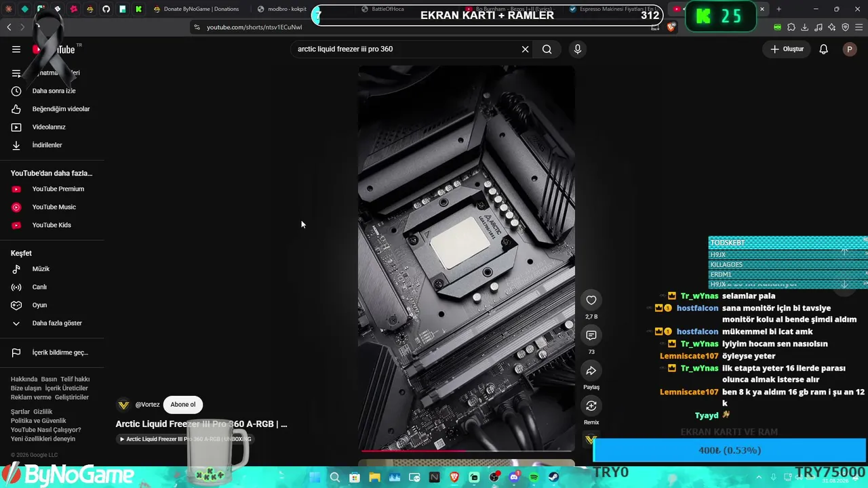
Task: Open Oyun under Keşfet
Action: pyautogui.click(x=54, y=305)
